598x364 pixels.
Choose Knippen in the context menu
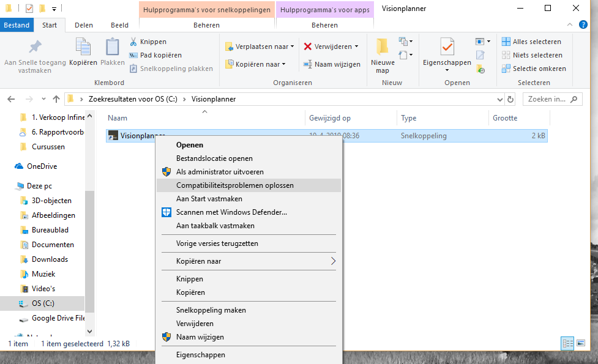(249, 279)
